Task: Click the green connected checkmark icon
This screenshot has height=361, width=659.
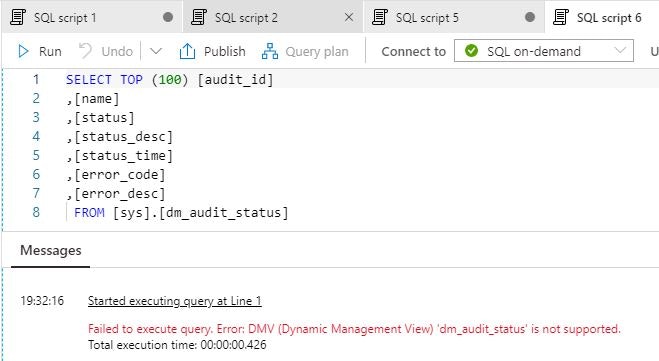Action: click(472, 51)
